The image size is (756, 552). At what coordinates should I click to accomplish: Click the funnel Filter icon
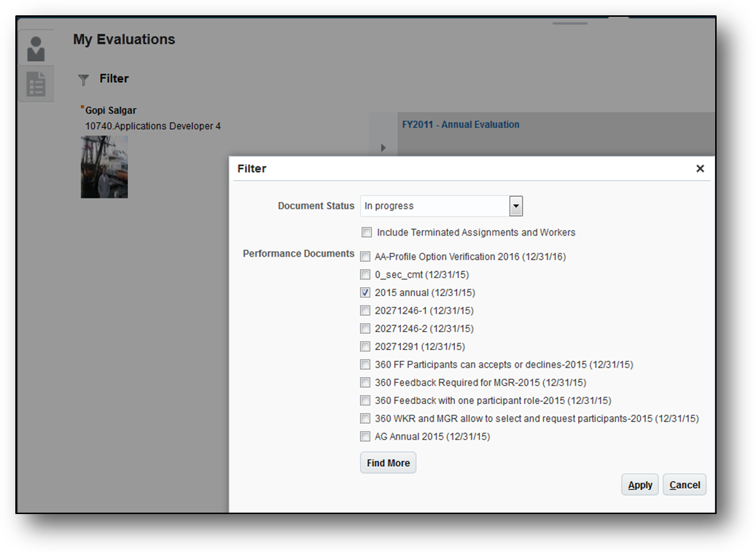(x=84, y=79)
